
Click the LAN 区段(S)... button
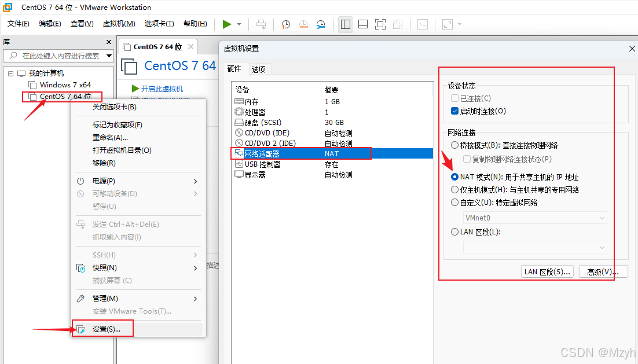(x=547, y=271)
